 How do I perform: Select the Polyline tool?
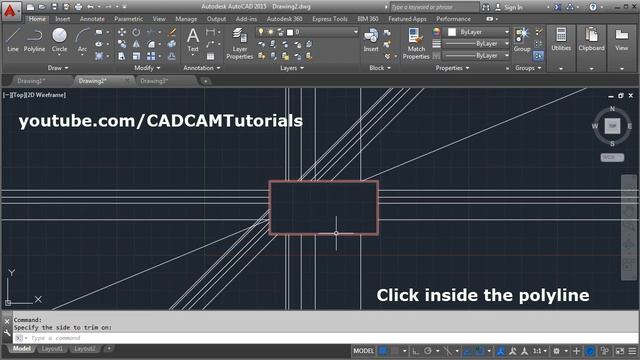pyautogui.click(x=34, y=40)
